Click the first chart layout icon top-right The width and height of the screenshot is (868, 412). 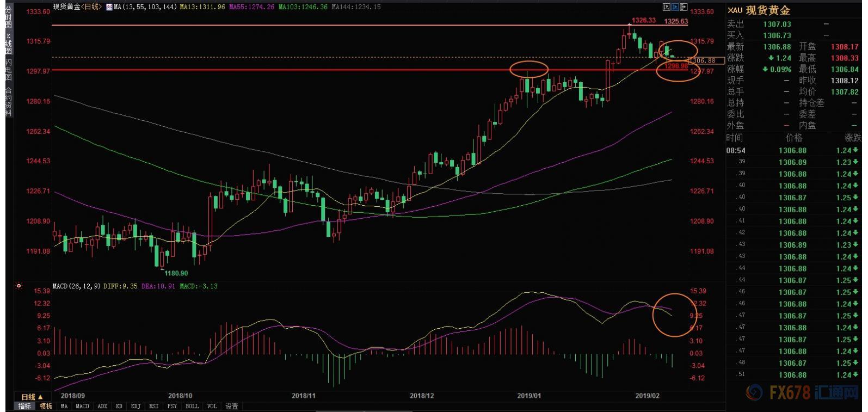click(667, 7)
